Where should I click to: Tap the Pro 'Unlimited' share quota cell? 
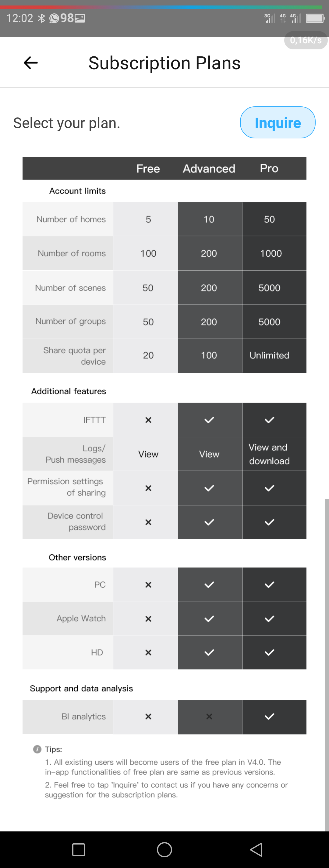pos(269,355)
